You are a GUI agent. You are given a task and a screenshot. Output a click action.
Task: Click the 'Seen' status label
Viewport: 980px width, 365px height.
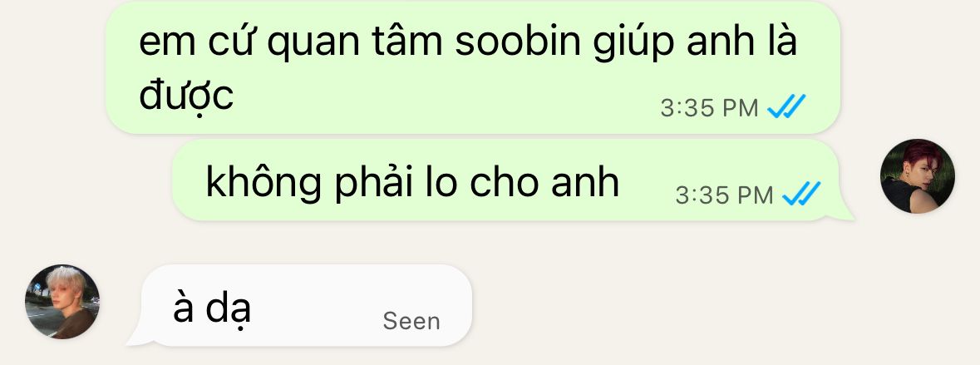(411, 321)
